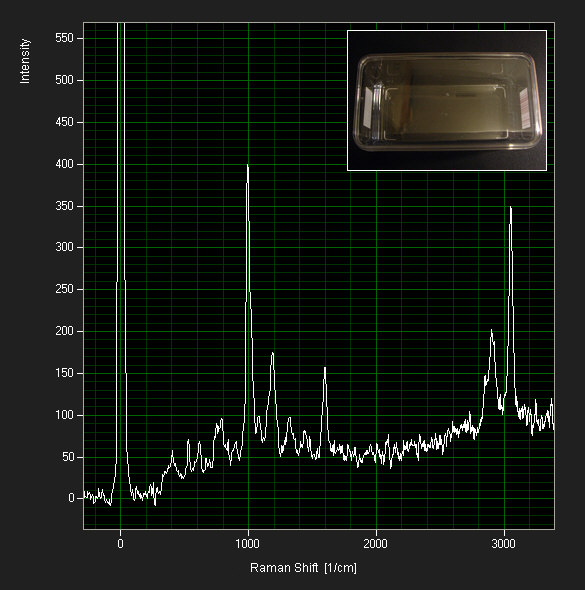Click the peak near 1600 shift
This screenshot has width=585, height=590.
pyautogui.click(x=325, y=370)
